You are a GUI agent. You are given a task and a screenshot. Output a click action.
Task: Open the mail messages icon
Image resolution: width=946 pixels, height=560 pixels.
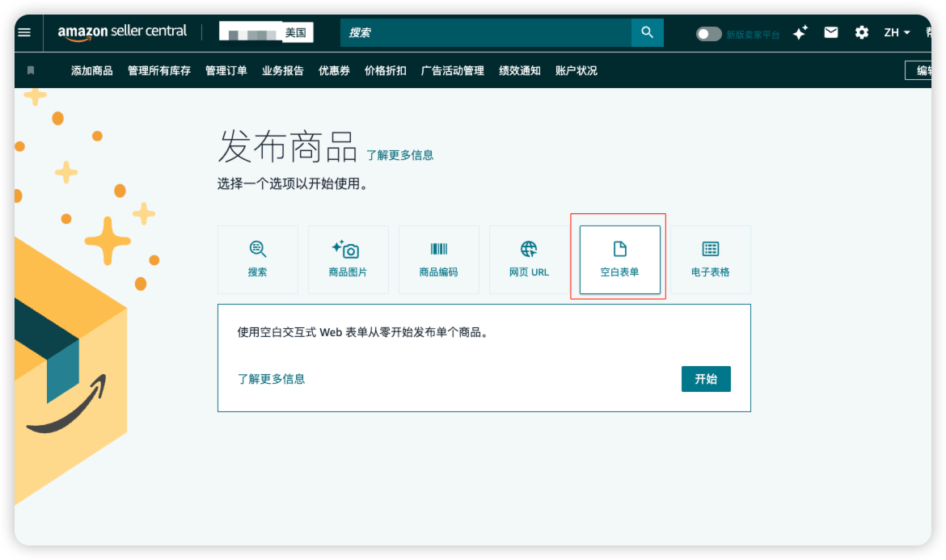tap(830, 32)
